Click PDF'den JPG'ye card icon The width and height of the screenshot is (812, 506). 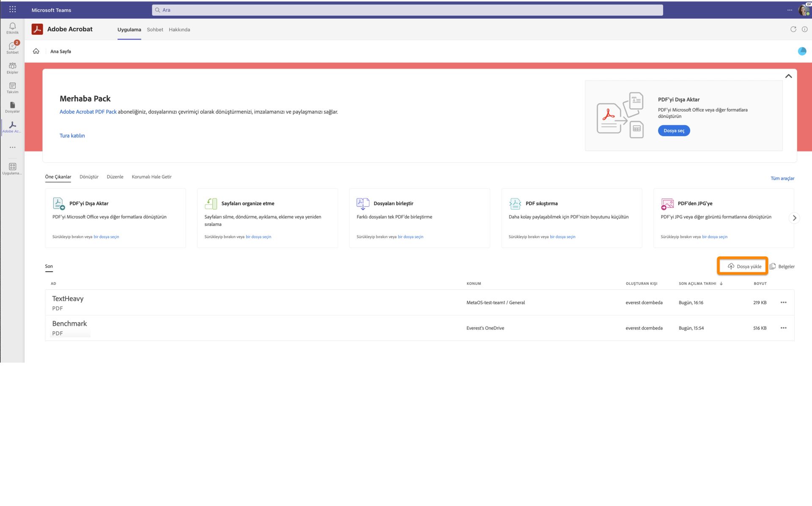(667, 203)
